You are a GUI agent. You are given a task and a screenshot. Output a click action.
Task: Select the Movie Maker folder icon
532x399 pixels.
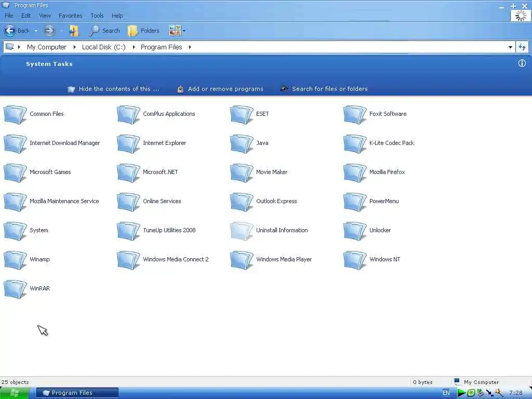242,172
